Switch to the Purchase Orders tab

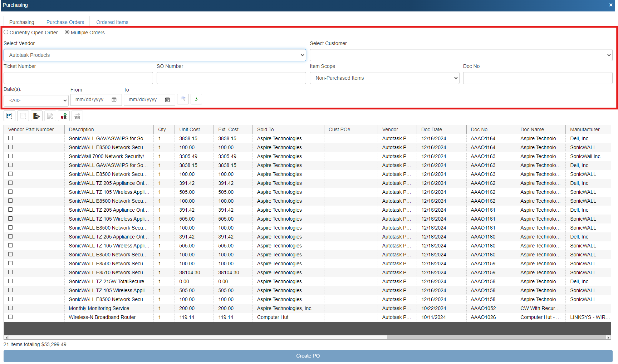pyautogui.click(x=65, y=22)
